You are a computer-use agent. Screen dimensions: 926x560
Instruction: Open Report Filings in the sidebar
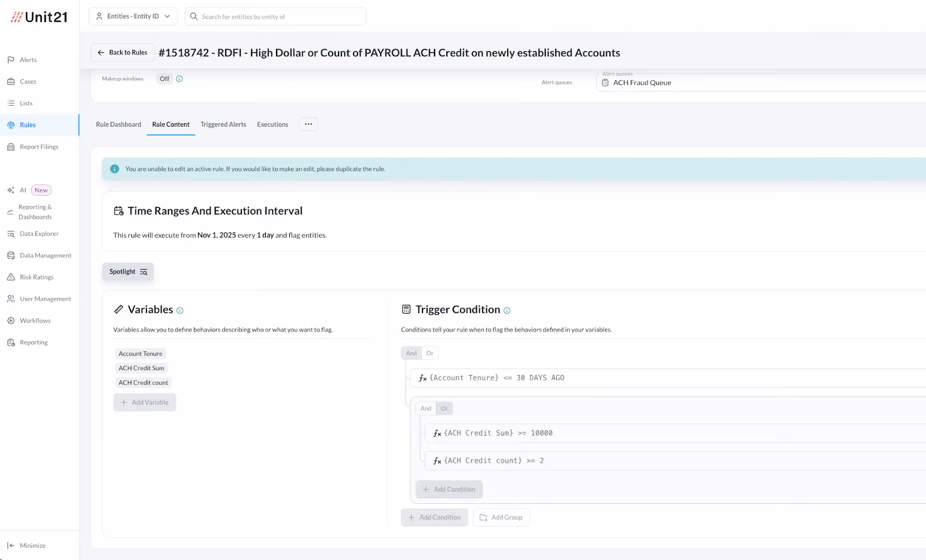[x=39, y=147]
